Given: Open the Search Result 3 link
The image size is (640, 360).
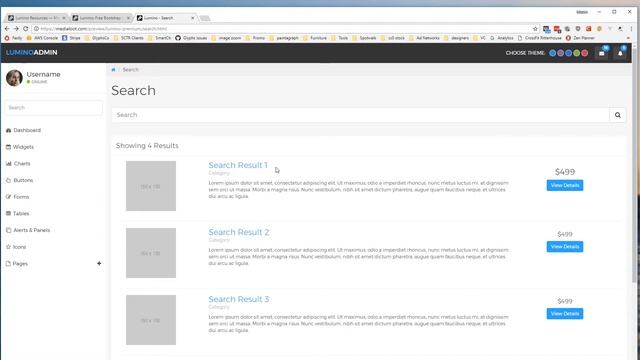Looking at the screenshot, I should point(239,299).
